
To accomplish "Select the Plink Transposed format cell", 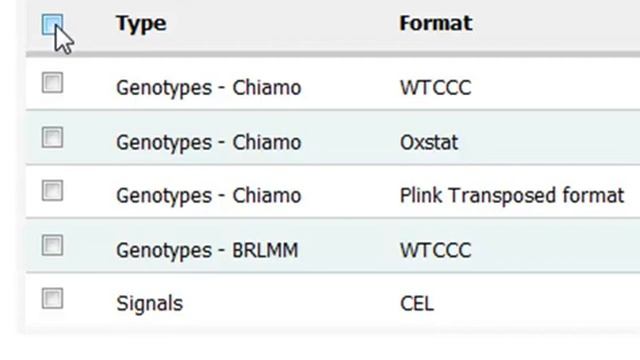I will 512,196.
